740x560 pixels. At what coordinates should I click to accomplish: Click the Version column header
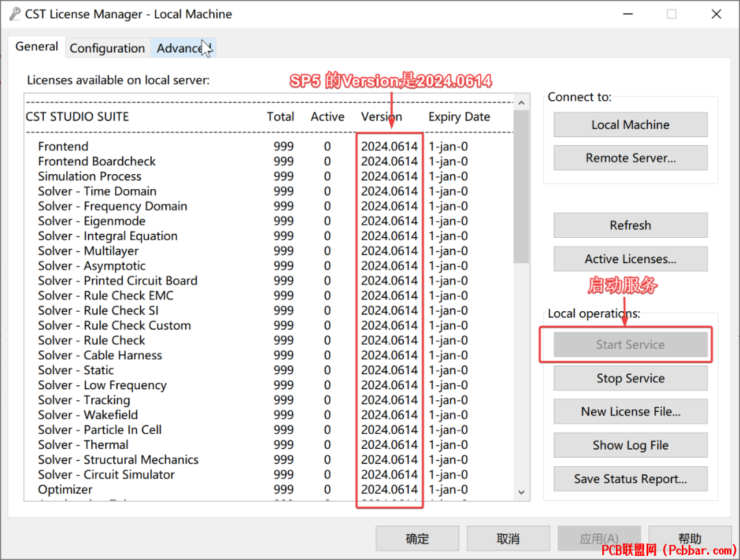pos(382,117)
